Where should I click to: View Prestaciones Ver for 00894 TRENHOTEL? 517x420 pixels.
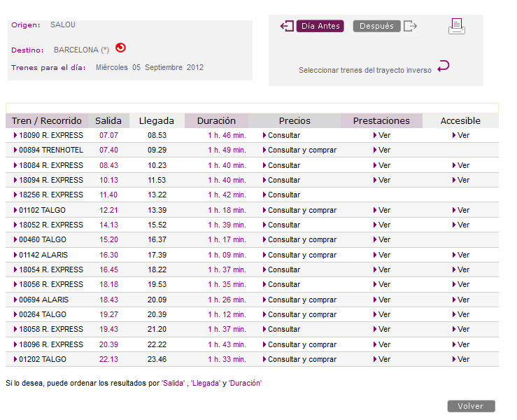[x=382, y=150]
